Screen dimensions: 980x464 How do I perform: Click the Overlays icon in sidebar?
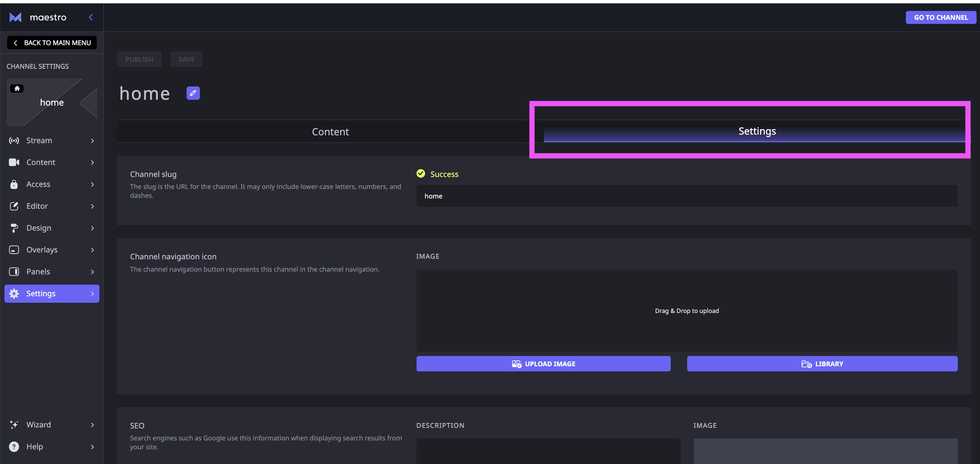[14, 250]
